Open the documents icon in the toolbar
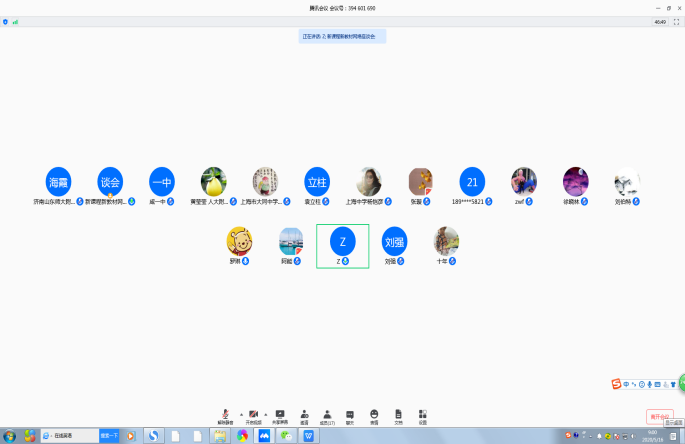The width and height of the screenshot is (685, 444). pos(398,415)
